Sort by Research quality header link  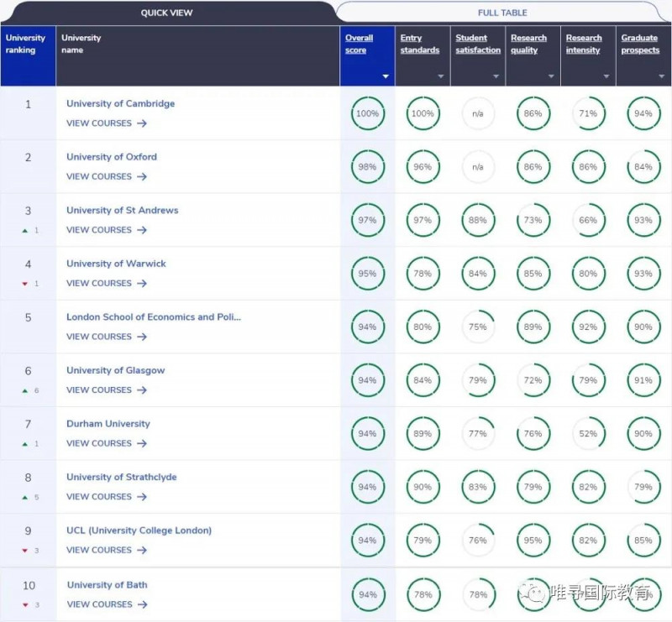[x=528, y=44]
